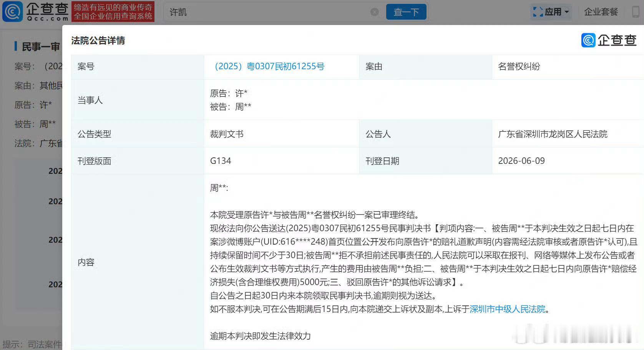Clear the search box with the X icon

(375, 12)
